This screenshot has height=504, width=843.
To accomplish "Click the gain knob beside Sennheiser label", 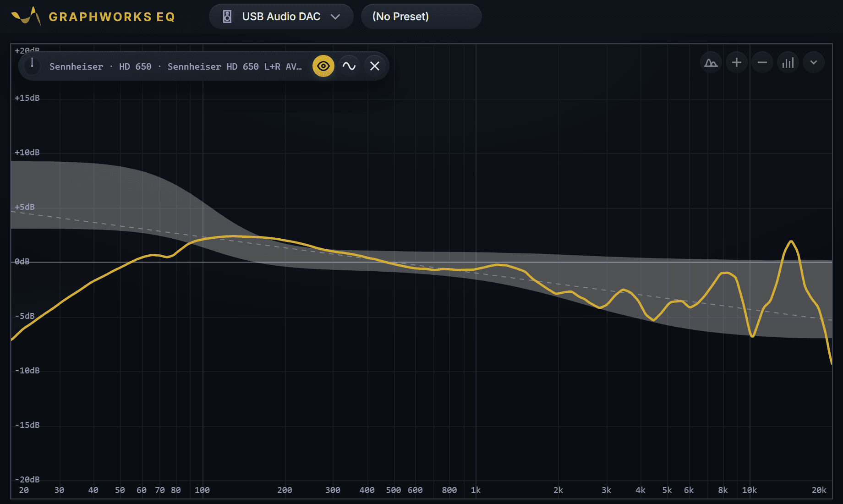I will click(x=32, y=66).
